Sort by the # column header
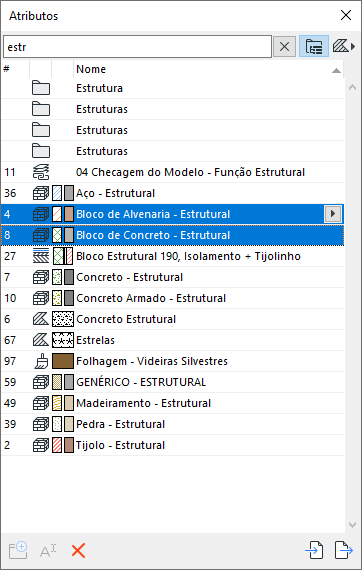This screenshot has width=362, height=570. (15, 69)
